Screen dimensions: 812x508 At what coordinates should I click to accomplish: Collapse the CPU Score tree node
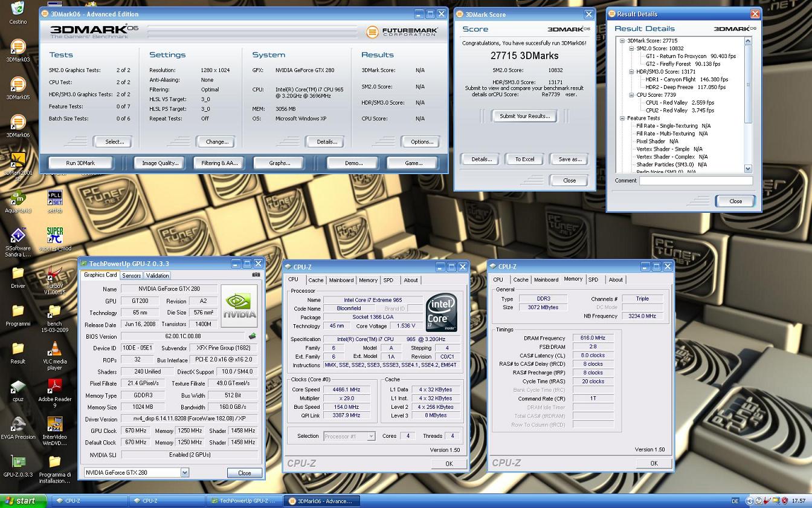tap(631, 95)
